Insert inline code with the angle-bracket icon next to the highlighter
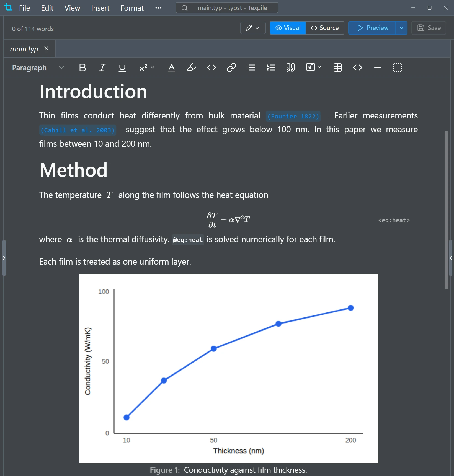 tap(211, 68)
